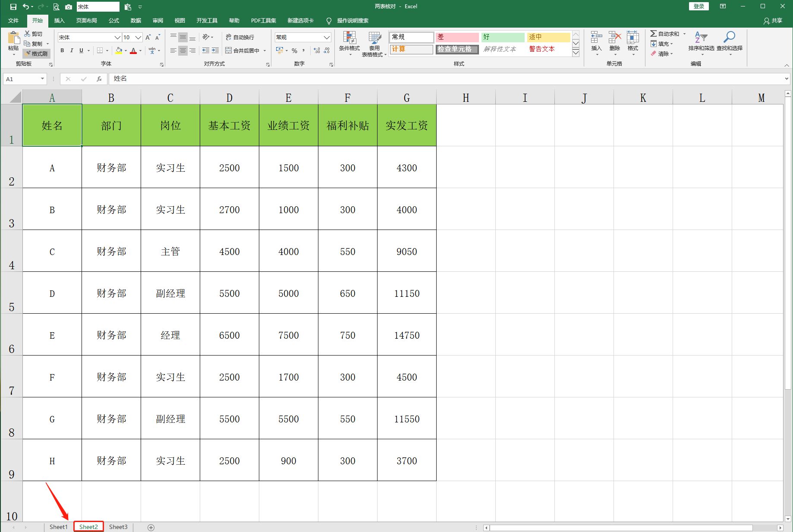793x532 pixels.
Task: Increase font size with large A icon
Action: coord(148,38)
